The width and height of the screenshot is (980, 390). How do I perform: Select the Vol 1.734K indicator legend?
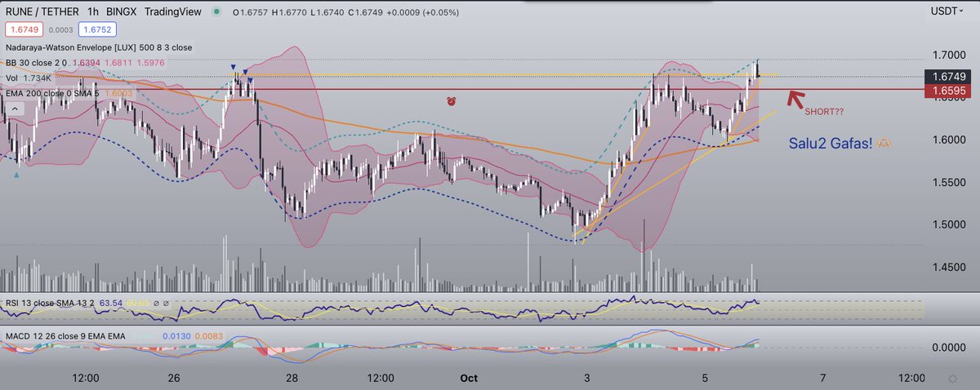(29, 78)
